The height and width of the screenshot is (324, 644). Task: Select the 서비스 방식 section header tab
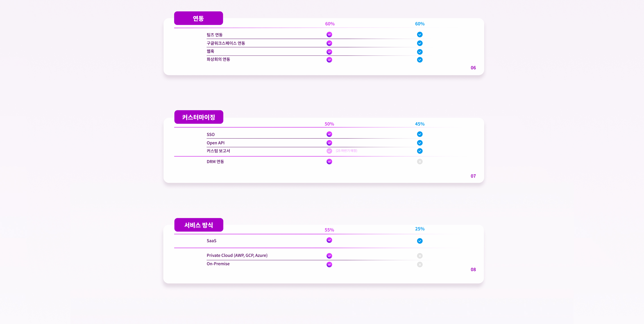[x=199, y=225]
